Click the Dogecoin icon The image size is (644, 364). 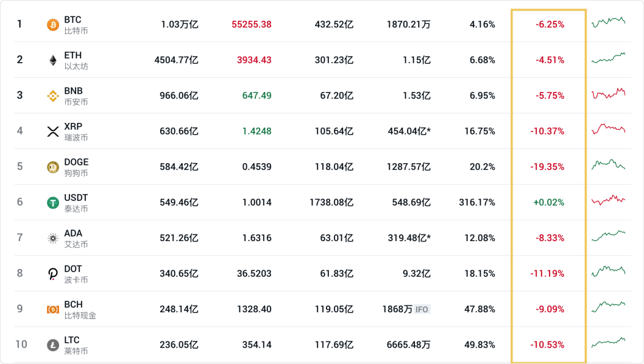[x=53, y=167]
